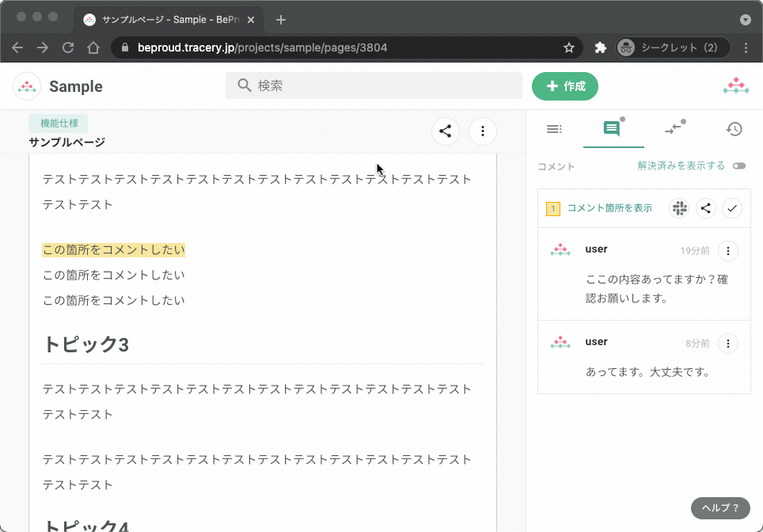Click inside the 検索 search field
Image resolution: width=763 pixels, height=532 pixels.
(x=374, y=85)
